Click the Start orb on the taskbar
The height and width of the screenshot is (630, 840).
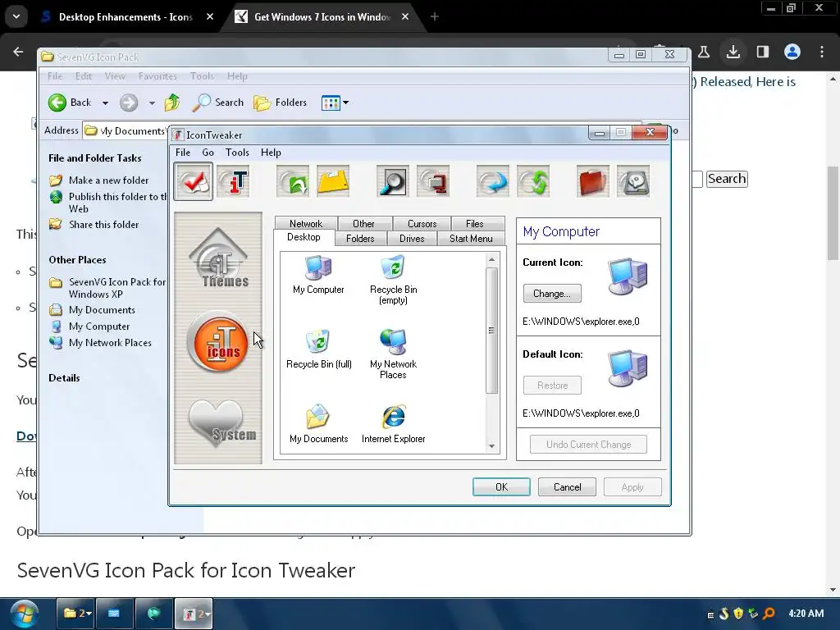click(x=24, y=614)
